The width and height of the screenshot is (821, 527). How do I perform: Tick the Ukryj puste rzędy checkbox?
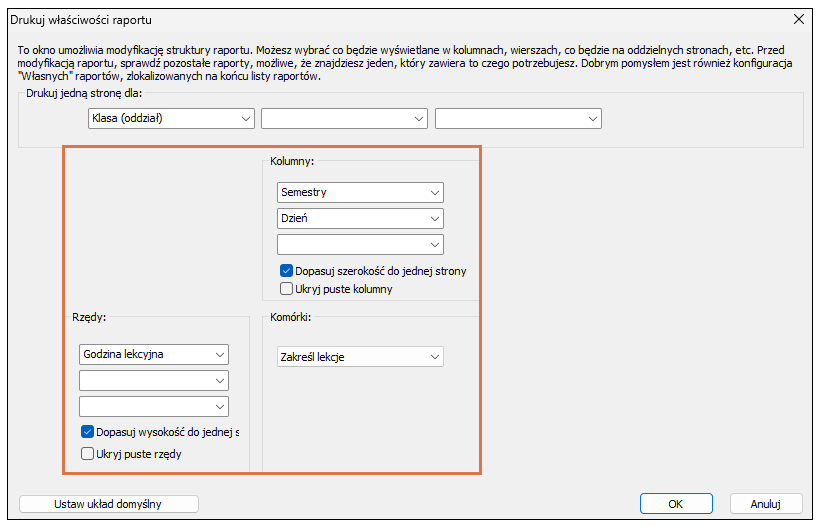click(x=87, y=454)
